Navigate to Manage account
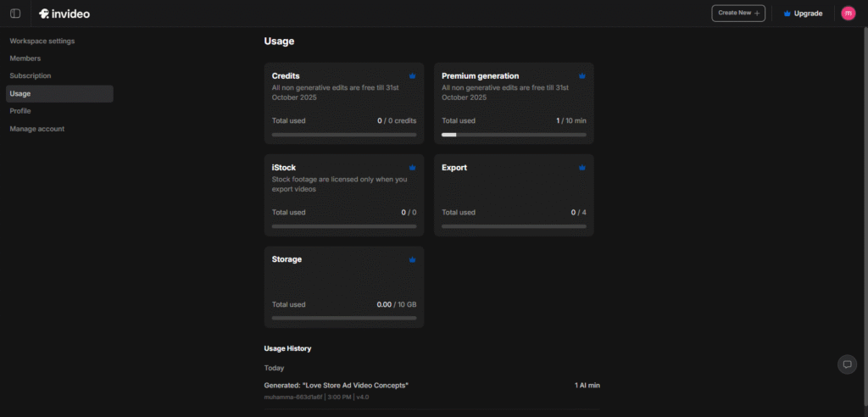 coord(37,129)
